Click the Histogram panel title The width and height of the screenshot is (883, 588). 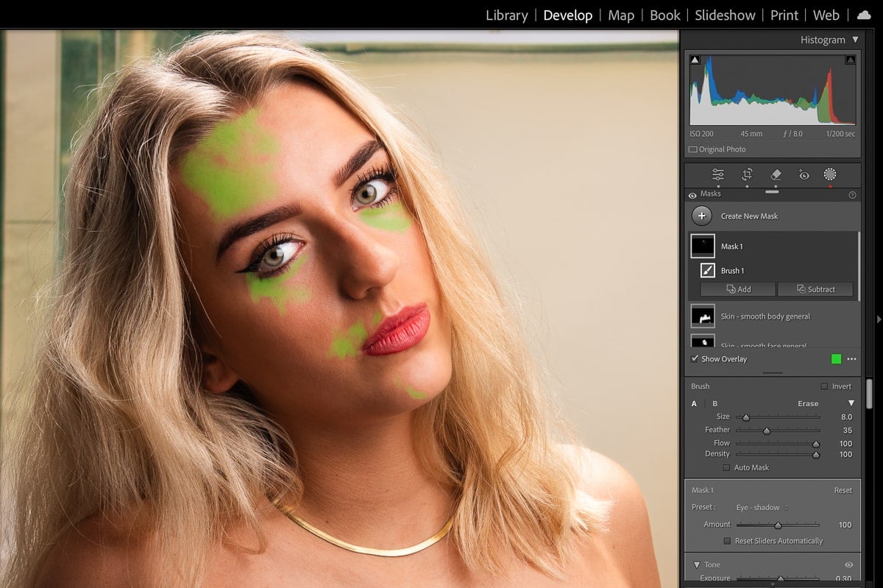tap(823, 40)
